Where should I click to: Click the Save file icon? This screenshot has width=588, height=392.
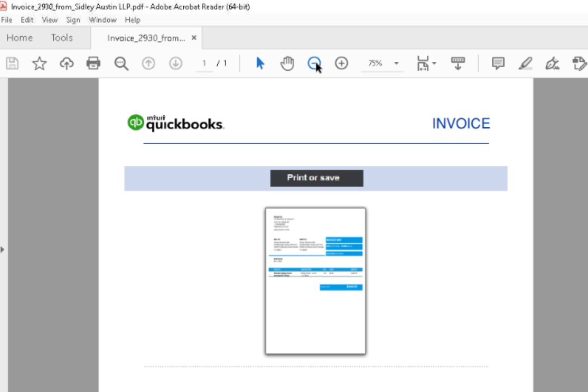pos(12,63)
